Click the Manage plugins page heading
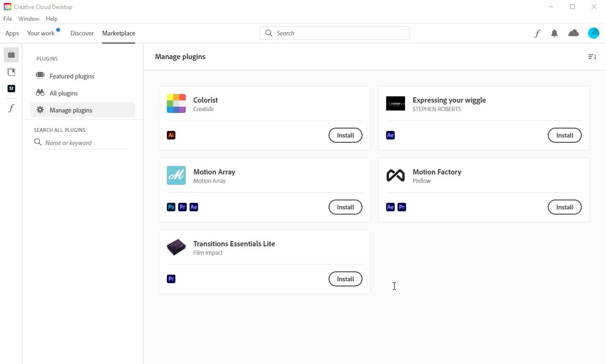 (x=180, y=57)
